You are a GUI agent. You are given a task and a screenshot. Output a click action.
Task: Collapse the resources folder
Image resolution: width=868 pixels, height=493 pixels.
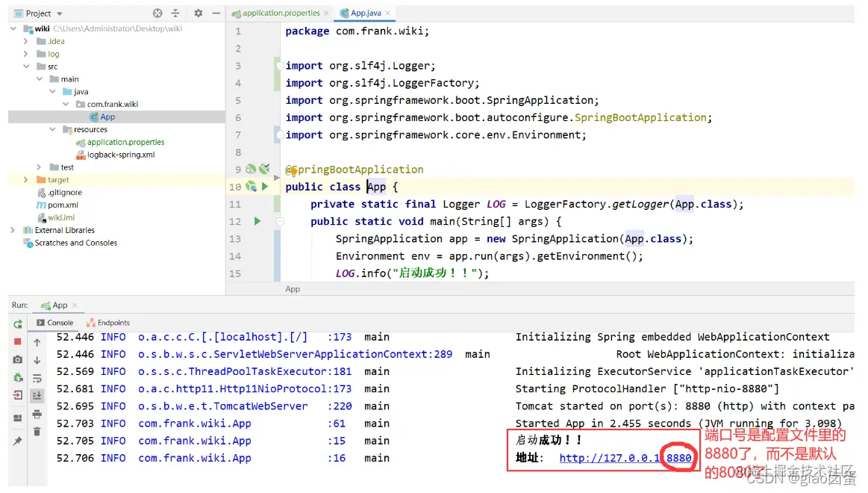tap(52, 129)
